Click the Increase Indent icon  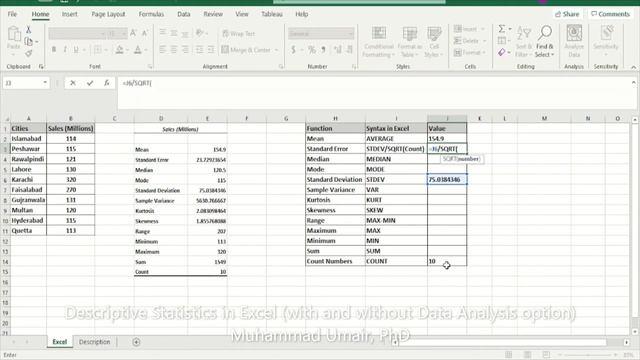pos(211,50)
